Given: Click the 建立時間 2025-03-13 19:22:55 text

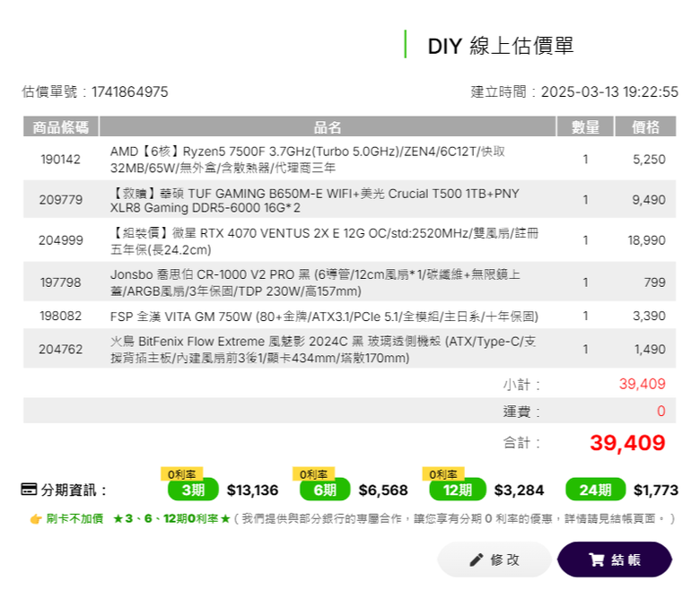Looking at the screenshot, I should point(574,91).
